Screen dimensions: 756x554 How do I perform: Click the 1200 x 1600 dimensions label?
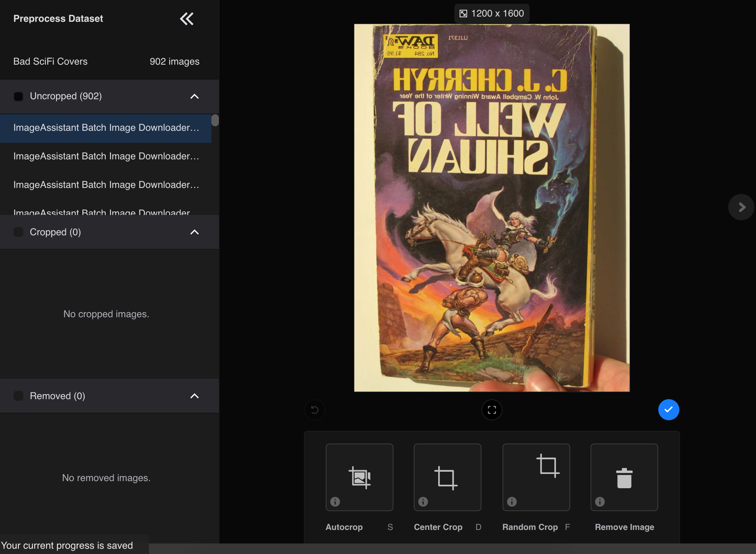coord(497,14)
